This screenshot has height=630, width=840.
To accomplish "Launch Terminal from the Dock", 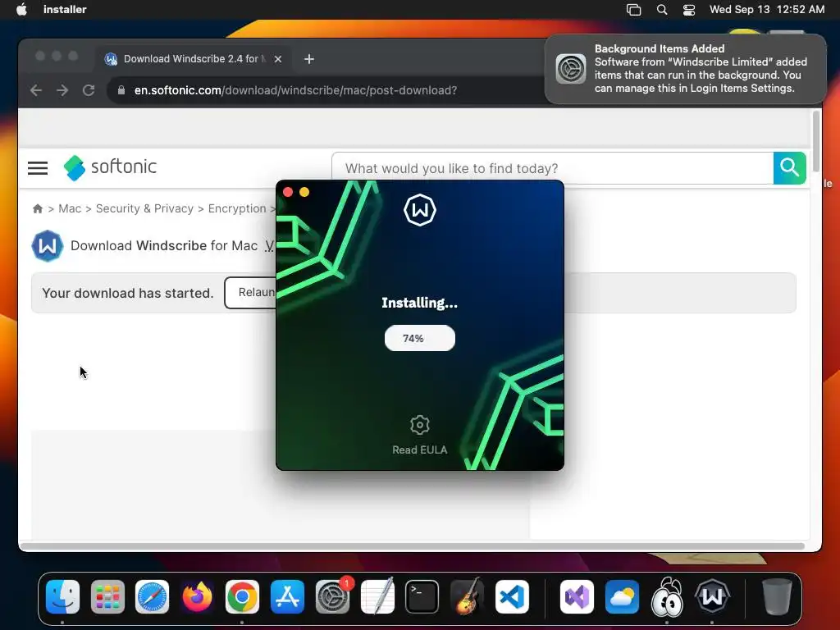I will pos(422,596).
